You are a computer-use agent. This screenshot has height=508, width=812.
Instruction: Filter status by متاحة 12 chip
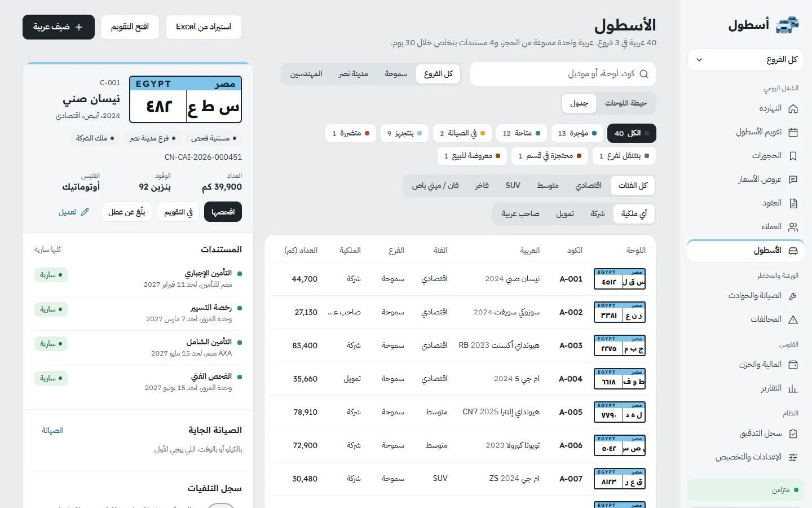click(x=522, y=133)
